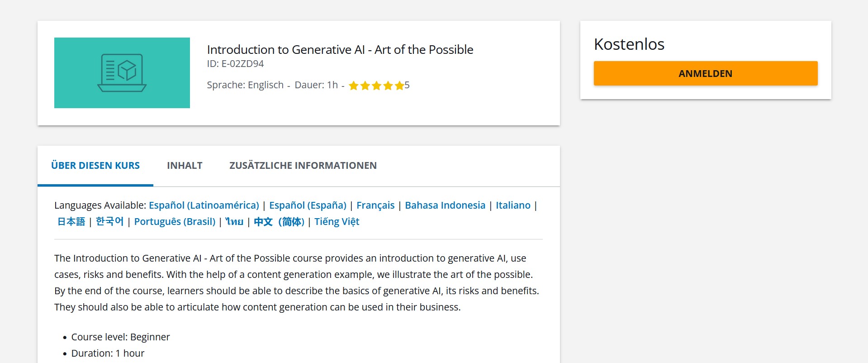The height and width of the screenshot is (363, 868).
Task: Select the Español (España) link
Action: click(x=308, y=205)
